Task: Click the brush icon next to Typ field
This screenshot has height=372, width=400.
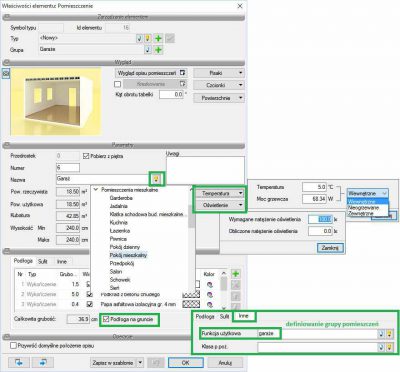Action: click(x=140, y=38)
